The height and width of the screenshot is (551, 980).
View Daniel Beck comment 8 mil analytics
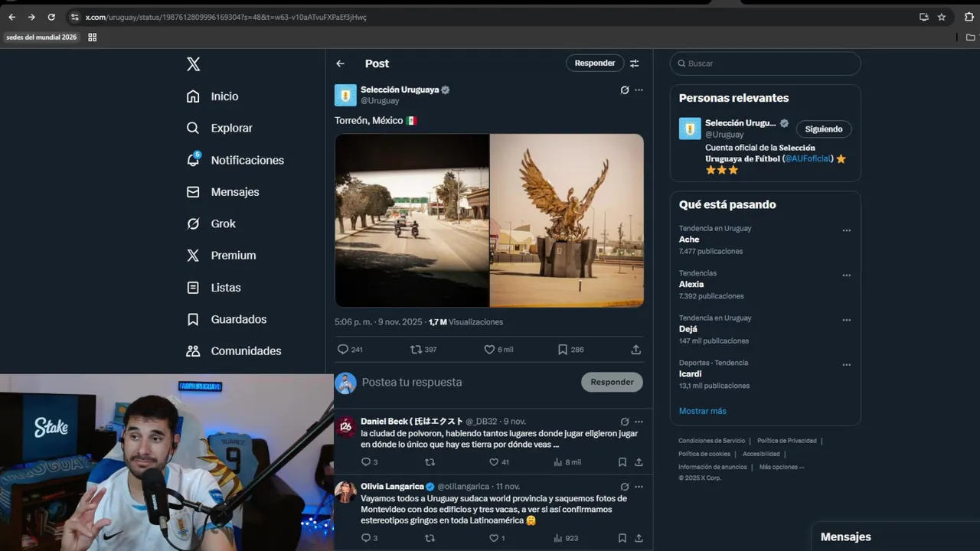(x=567, y=462)
